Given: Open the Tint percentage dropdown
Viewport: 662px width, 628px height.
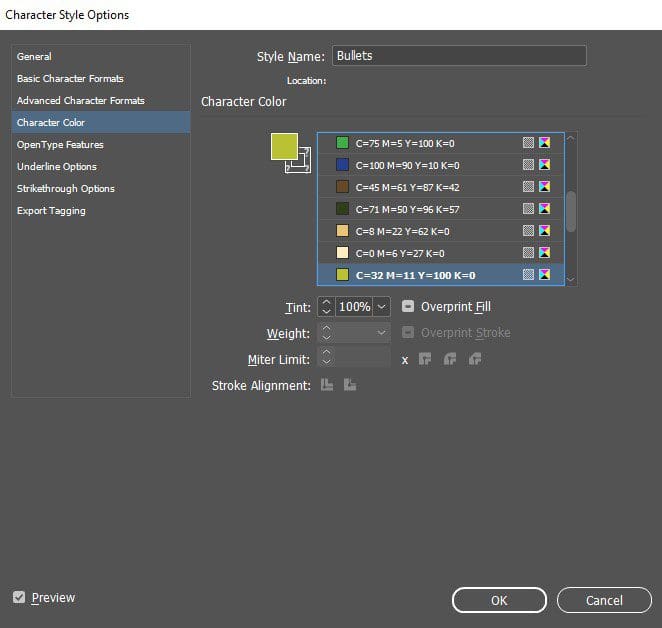Looking at the screenshot, I should pos(382,307).
